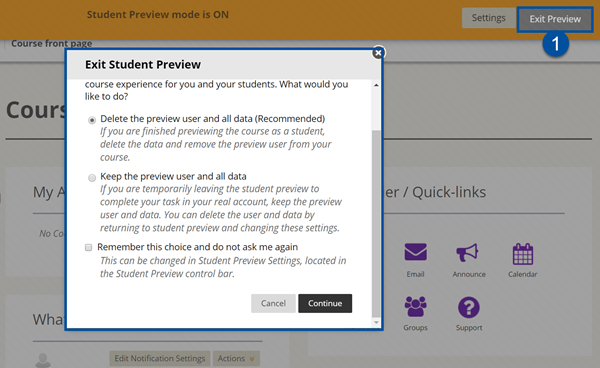Open the Email quick-link icon
Screen dimensions: 600x368
pyautogui.click(x=415, y=252)
